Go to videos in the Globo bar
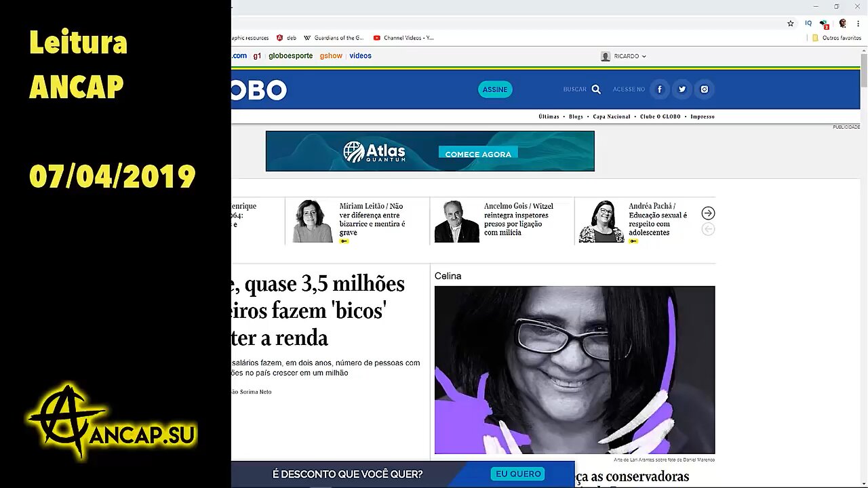Screen dimensions: 868x488 point(360,56)
